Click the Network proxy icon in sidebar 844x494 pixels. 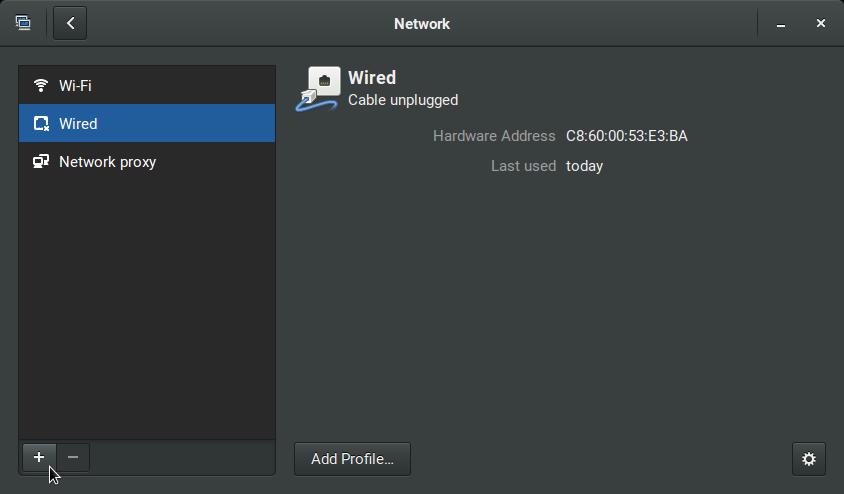[x=41, y=162]
